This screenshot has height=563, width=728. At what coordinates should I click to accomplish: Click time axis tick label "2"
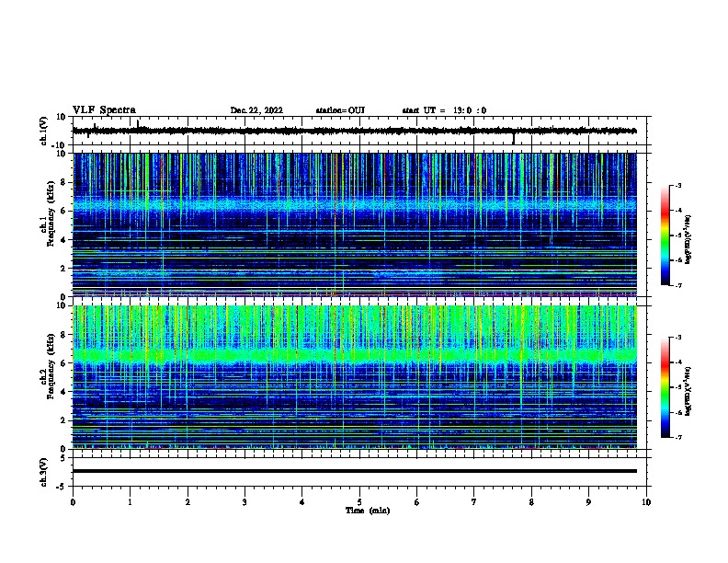click(x=188, y=502)
